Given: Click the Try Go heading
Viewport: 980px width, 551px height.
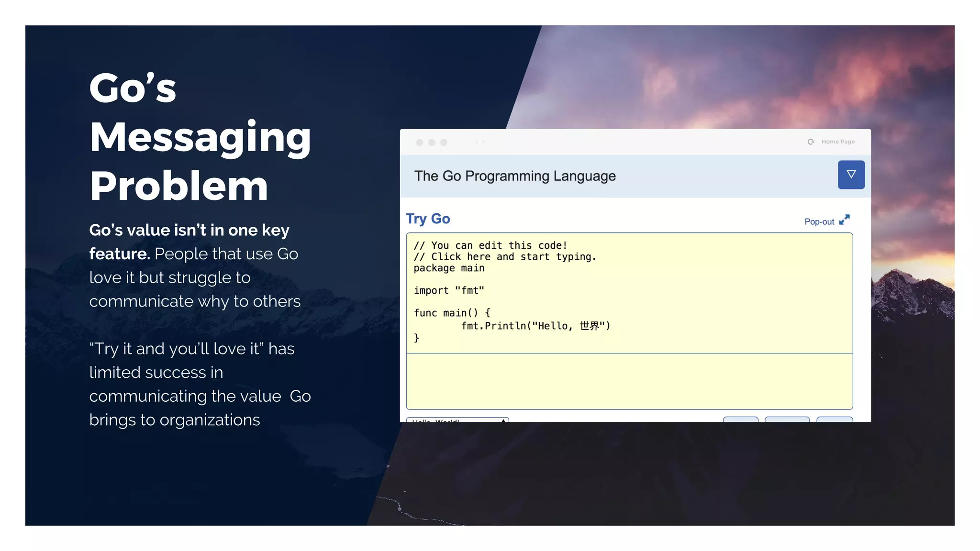Looking at the screenshot, I should tap(428, 219).
